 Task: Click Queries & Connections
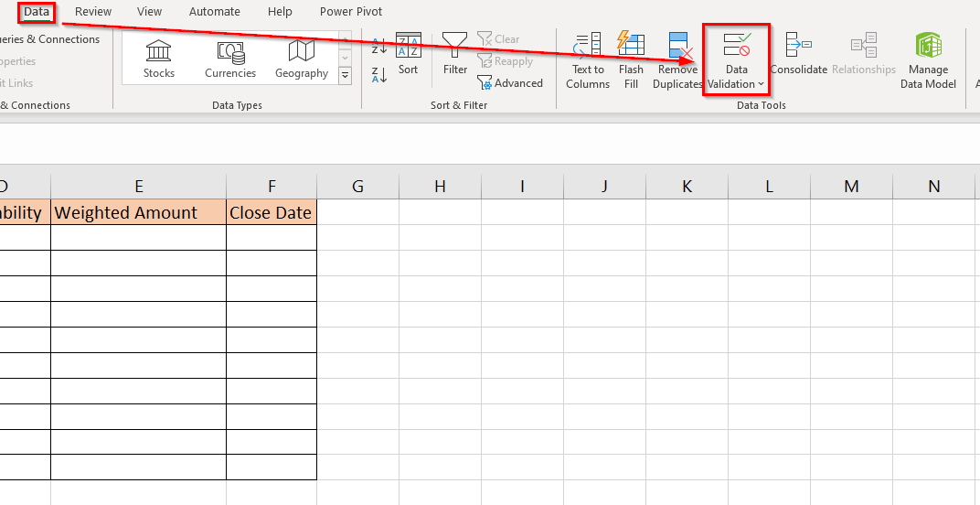pyautogui.click(x=50, y=38)
